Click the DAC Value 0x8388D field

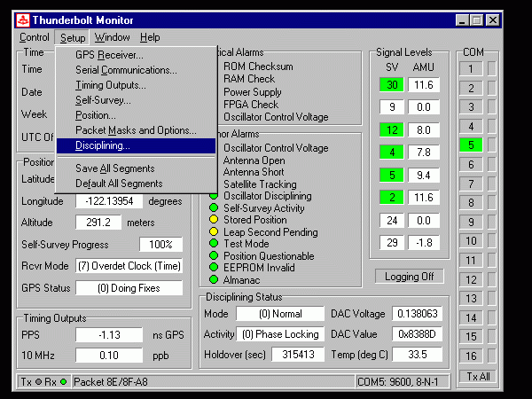(418, 334)
